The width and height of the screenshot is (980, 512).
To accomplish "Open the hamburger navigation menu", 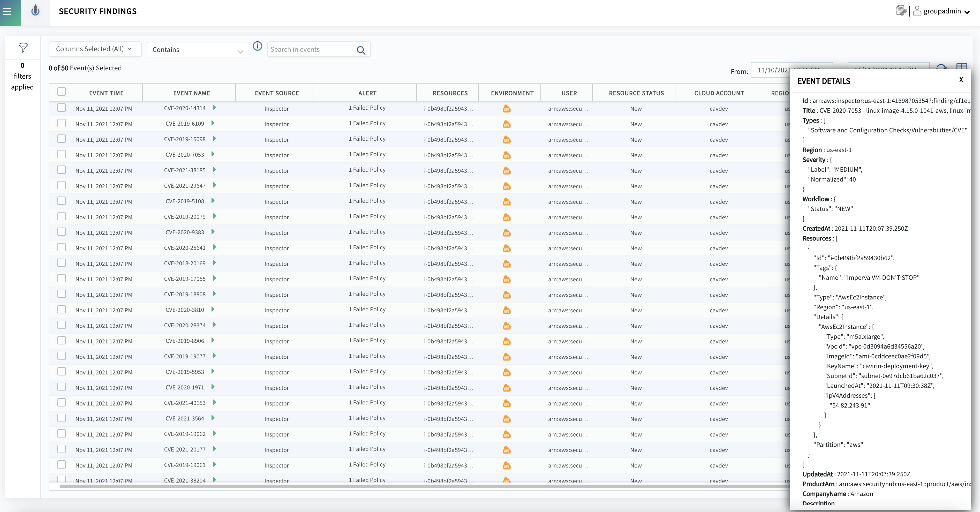I will point(7,11).
